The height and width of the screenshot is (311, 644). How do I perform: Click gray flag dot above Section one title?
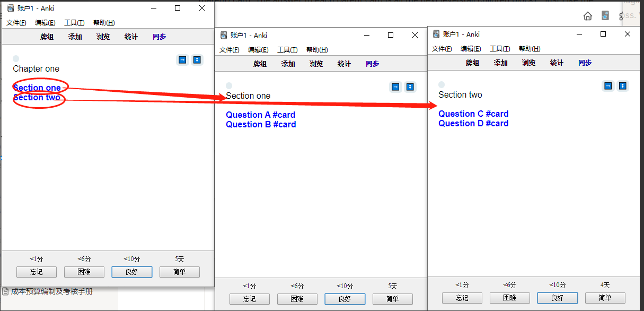[229, 85]
